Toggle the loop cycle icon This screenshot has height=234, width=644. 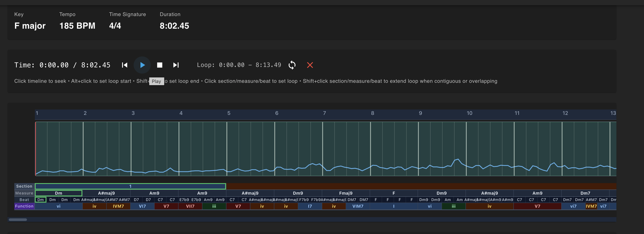pos(292,65)
